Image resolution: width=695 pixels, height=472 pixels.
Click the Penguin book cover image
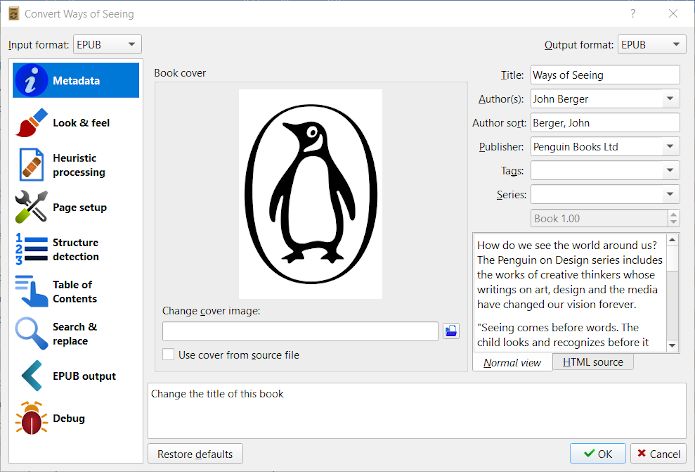point(310,193)
